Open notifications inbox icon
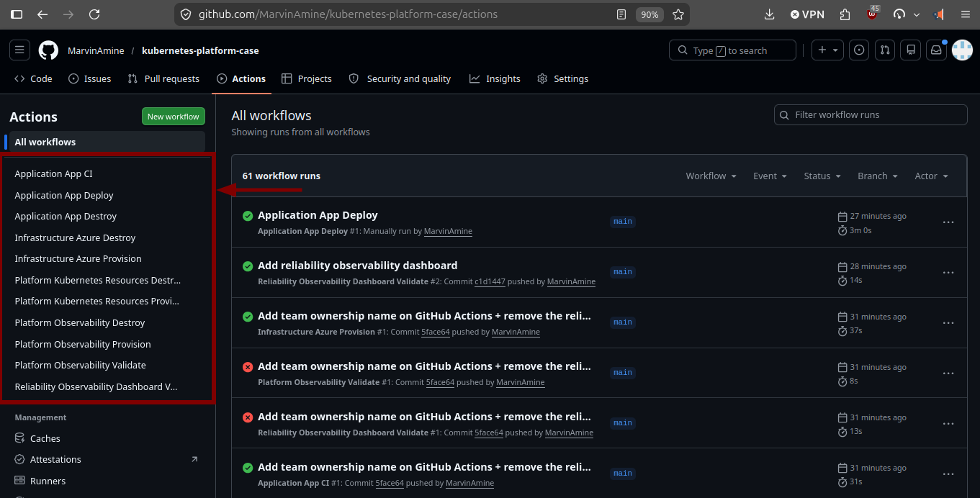Image resolution: width=980 pixels, height=498 pixels. click(936, 50)
